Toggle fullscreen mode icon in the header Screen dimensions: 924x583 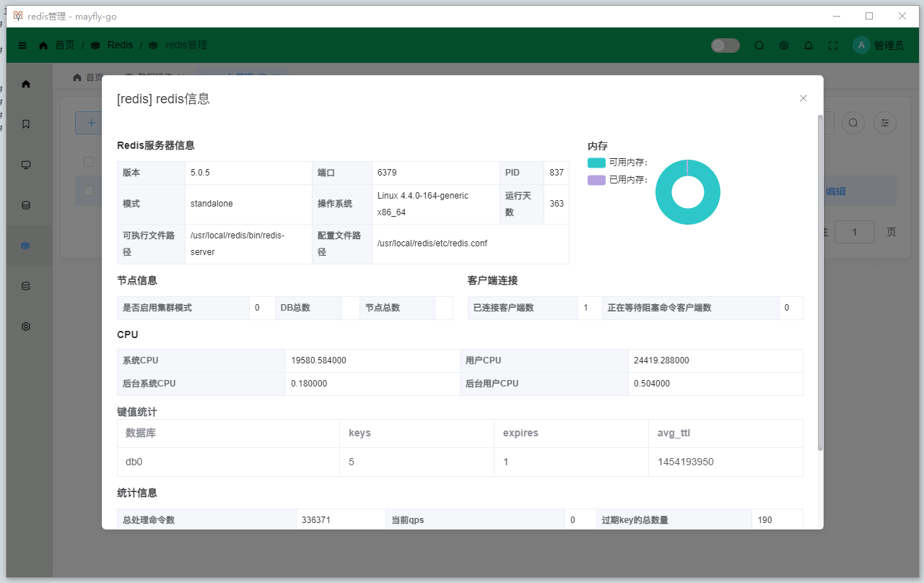click(x=833, y=46)
